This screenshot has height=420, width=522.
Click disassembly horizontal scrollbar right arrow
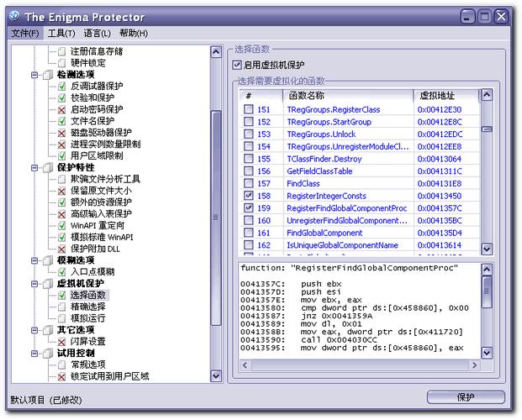[x=474, y=365]
